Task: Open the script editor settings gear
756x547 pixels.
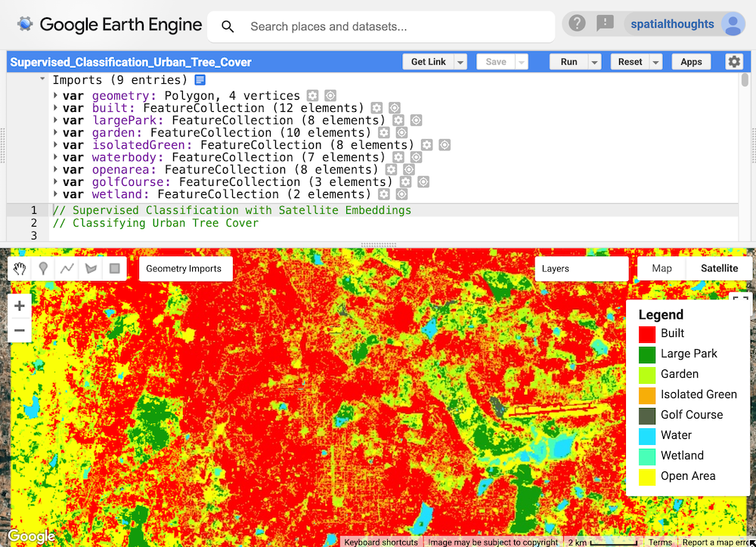Action: (x=734, y=62)
